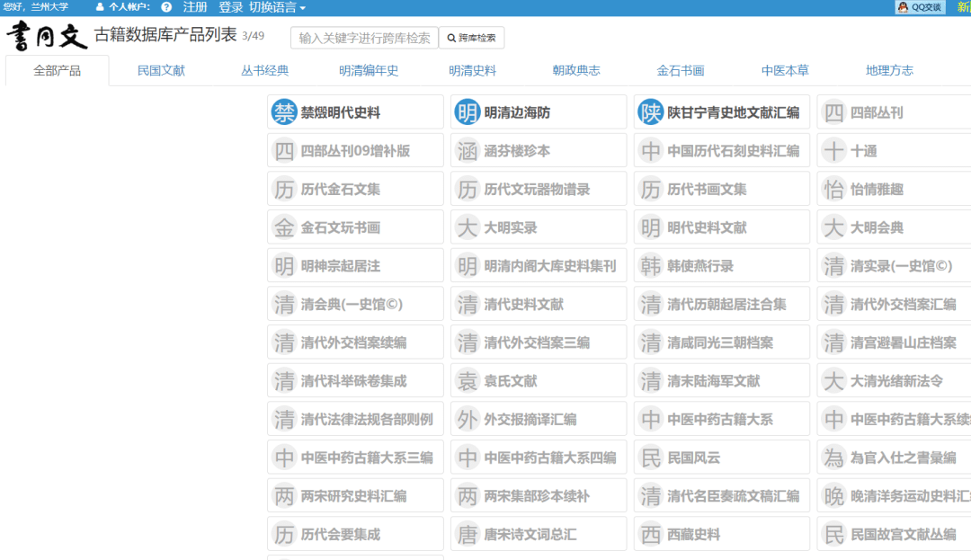Viewport: 971px width, 560px height.
Task: Open 清会典(一史馆©) database
Action: coord(355,305)
